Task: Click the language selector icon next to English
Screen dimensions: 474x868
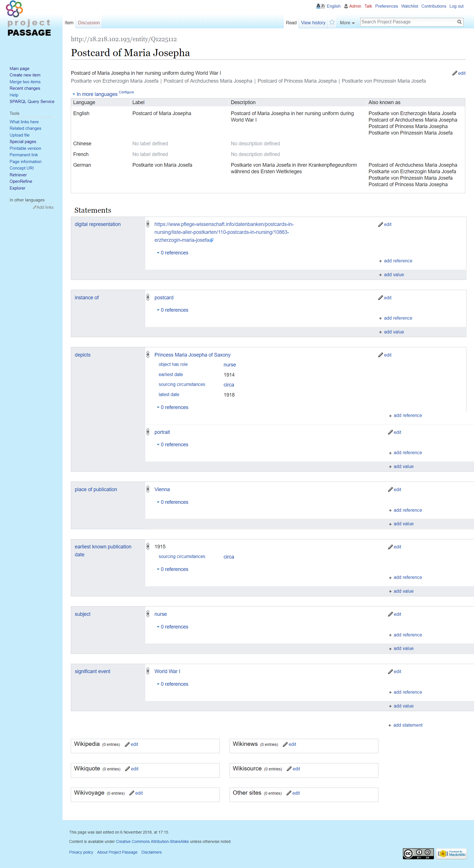Action: point(320,6)
